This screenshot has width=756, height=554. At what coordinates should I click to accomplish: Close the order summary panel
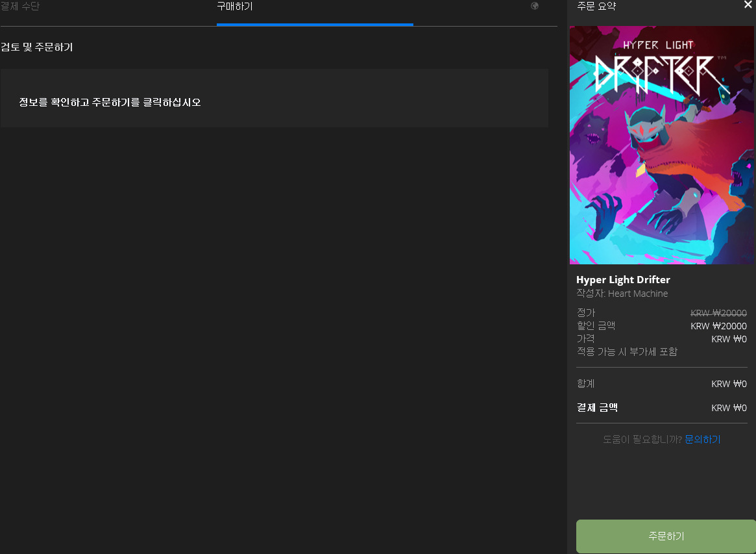[x=748, y=5]
